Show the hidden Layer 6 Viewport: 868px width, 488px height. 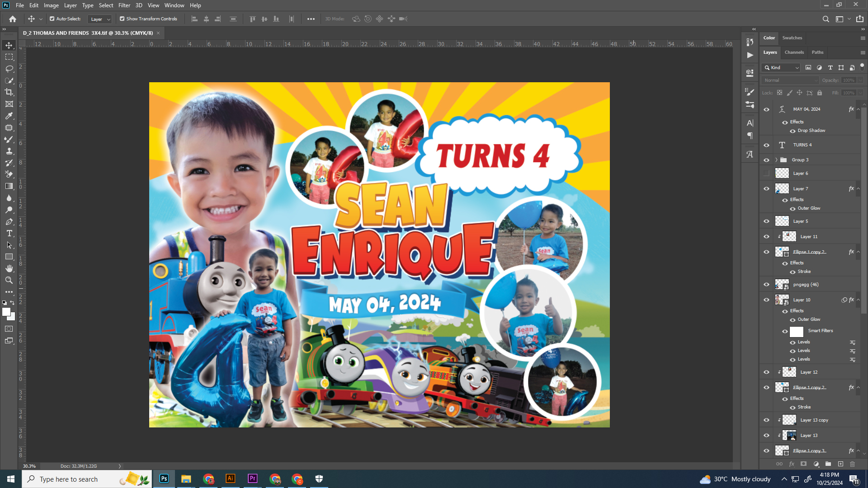(x=766, y=174)
